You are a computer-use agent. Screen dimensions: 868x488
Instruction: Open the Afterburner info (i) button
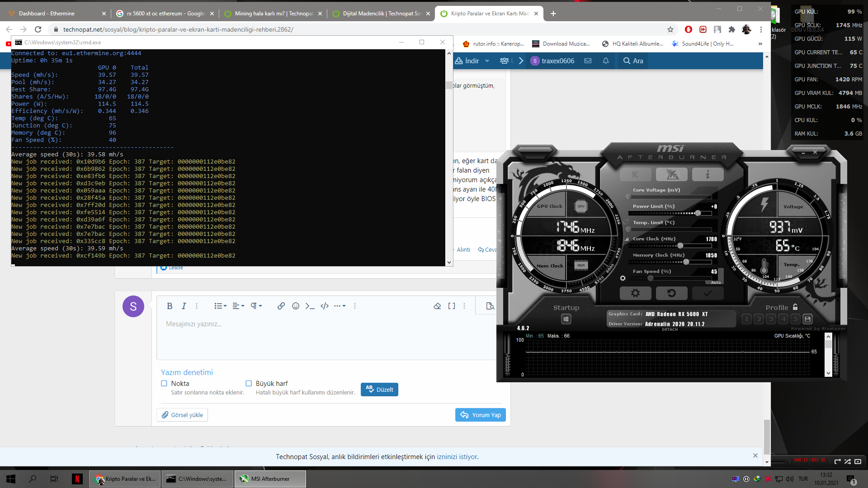click(708, 174)
